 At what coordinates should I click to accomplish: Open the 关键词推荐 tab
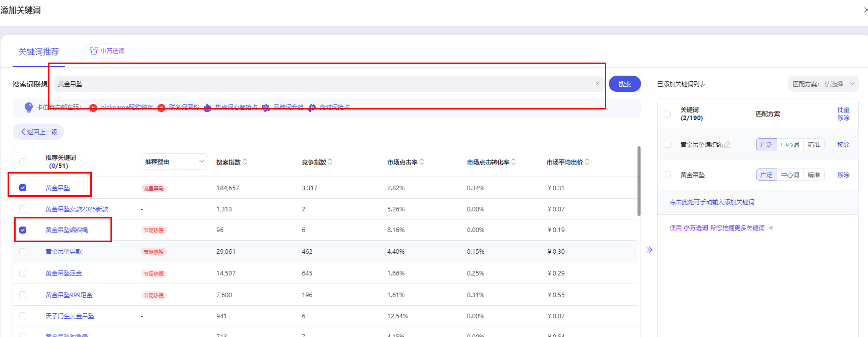click(x=39, y=52)
